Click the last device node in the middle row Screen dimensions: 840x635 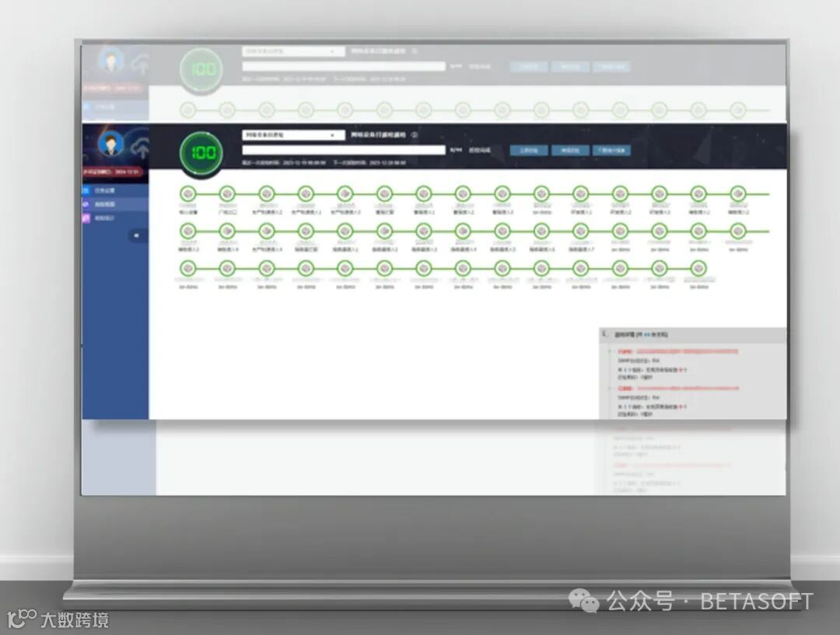(x=737, y=232)
